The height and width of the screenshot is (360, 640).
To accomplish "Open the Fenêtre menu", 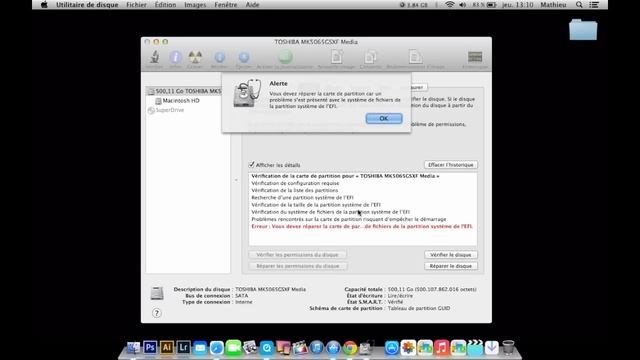I will tap(226, 5).
